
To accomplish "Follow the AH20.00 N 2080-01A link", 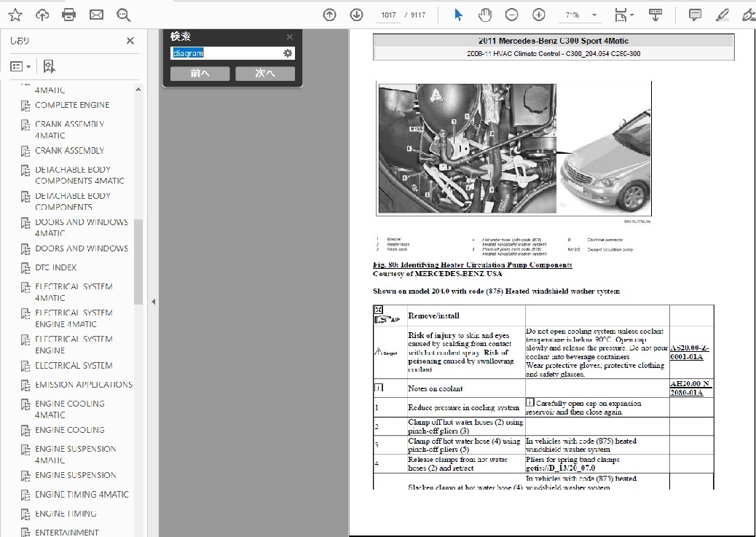I will pos(690,388).
